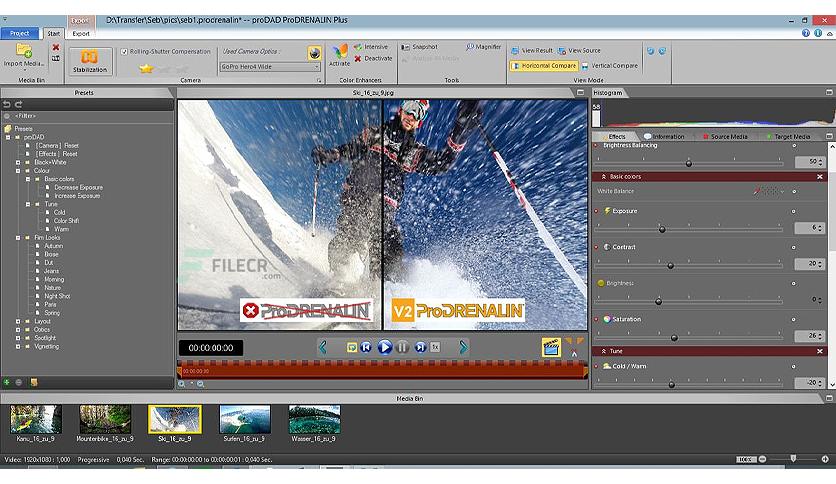Toggle the Brightness Balancing effect dot
Viewport: 836px width, 484px height.
point(597,146)
